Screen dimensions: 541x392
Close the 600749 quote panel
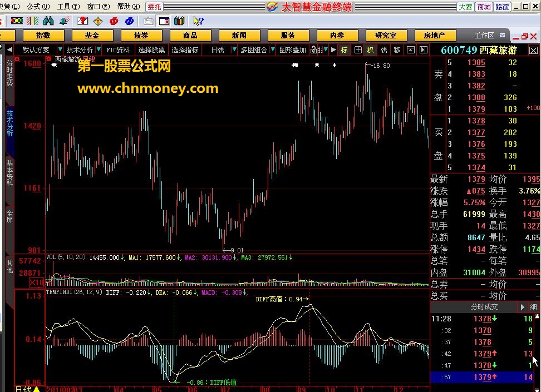[533, 51]
